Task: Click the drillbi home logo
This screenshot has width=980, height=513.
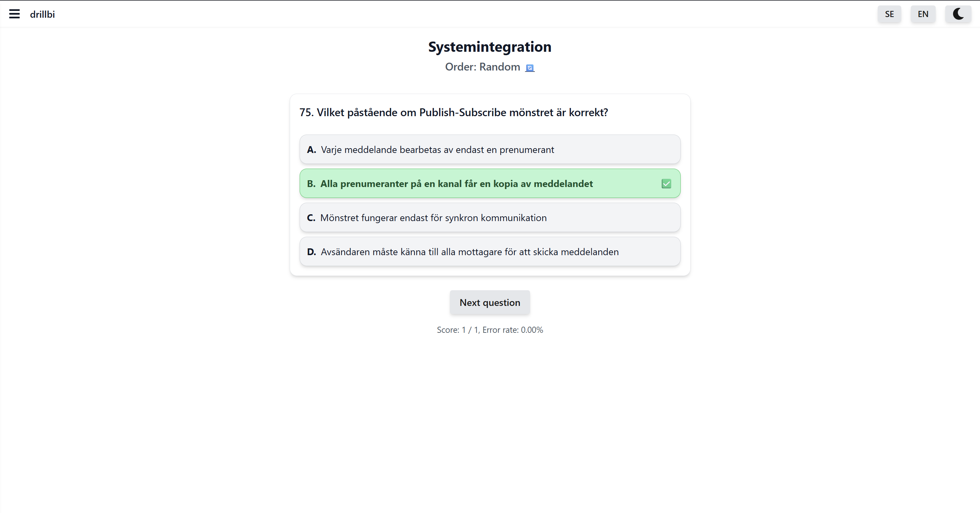Action: tap(42, 14)
